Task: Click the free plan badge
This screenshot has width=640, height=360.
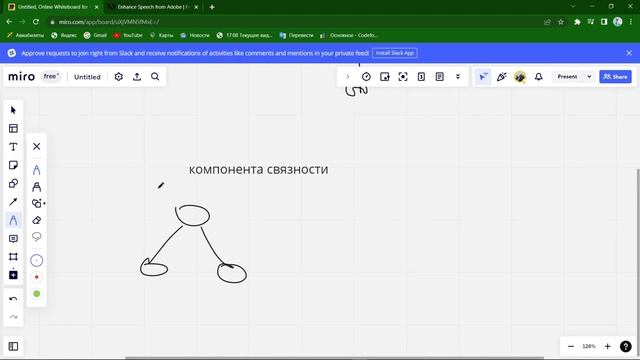Action: pos(51,77)
